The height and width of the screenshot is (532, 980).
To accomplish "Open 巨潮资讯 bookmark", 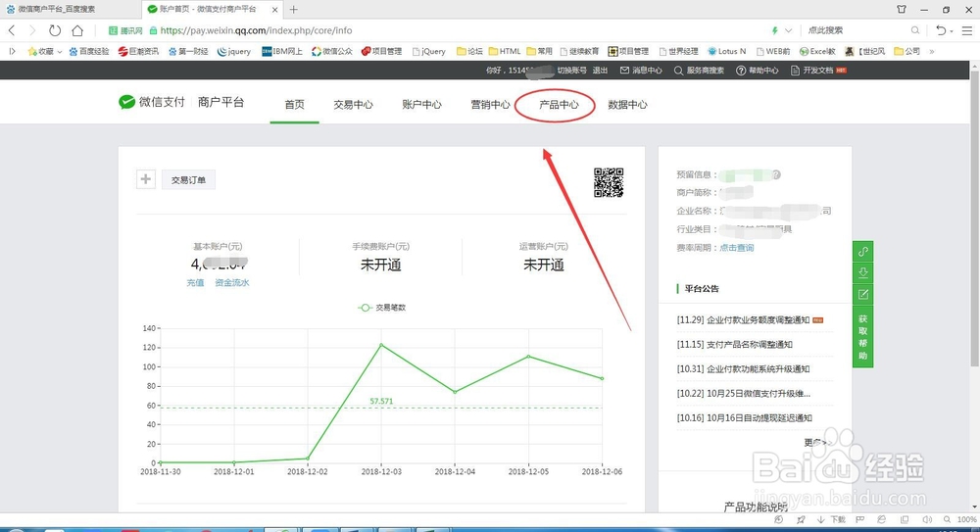I will [x=138, y=51].
